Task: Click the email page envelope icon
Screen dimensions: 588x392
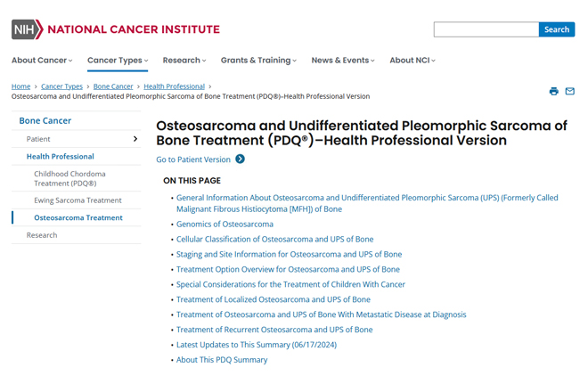Action: 569,91
